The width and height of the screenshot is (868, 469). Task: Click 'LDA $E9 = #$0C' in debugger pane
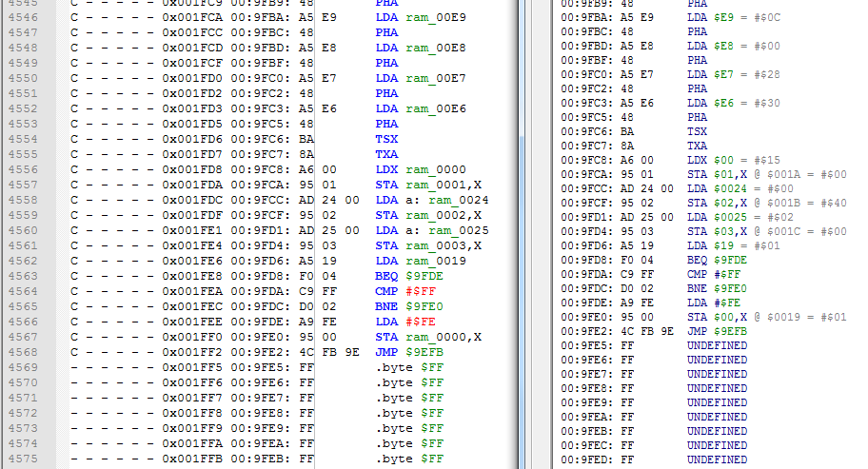[734, 18]
